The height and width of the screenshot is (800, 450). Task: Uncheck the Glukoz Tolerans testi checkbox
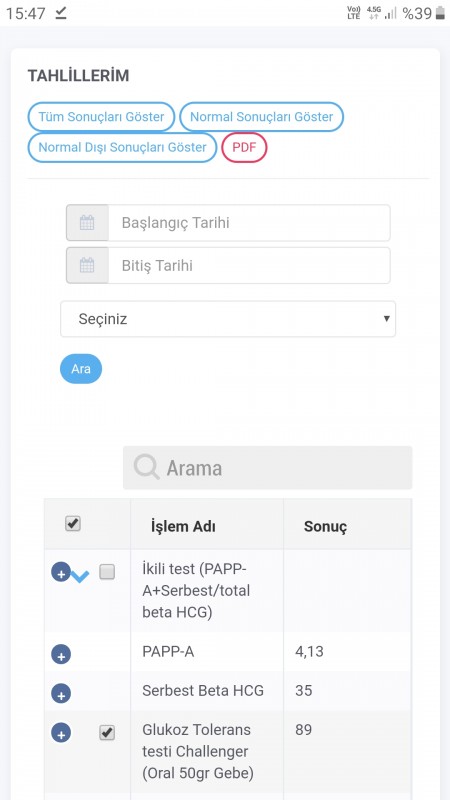(x=107, y=733)
